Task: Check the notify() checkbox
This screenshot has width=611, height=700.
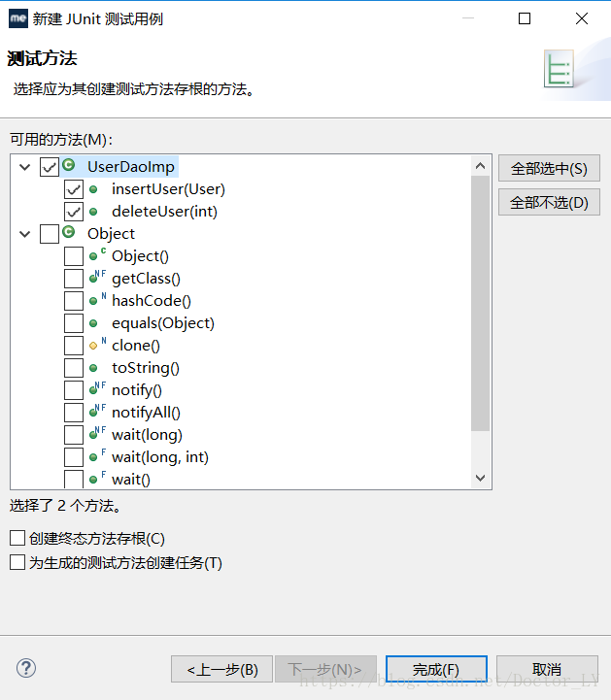Action: pyautogui.click(x=74, y=390)
